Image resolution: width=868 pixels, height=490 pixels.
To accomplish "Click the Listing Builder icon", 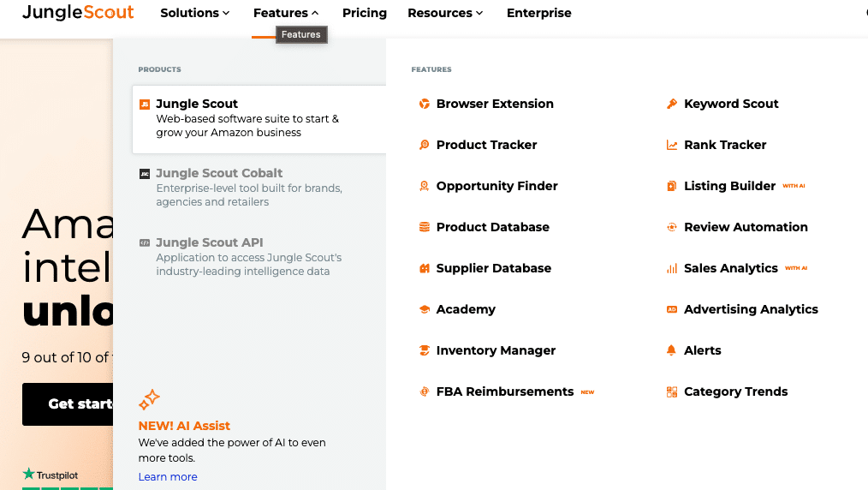I will 671,186.
